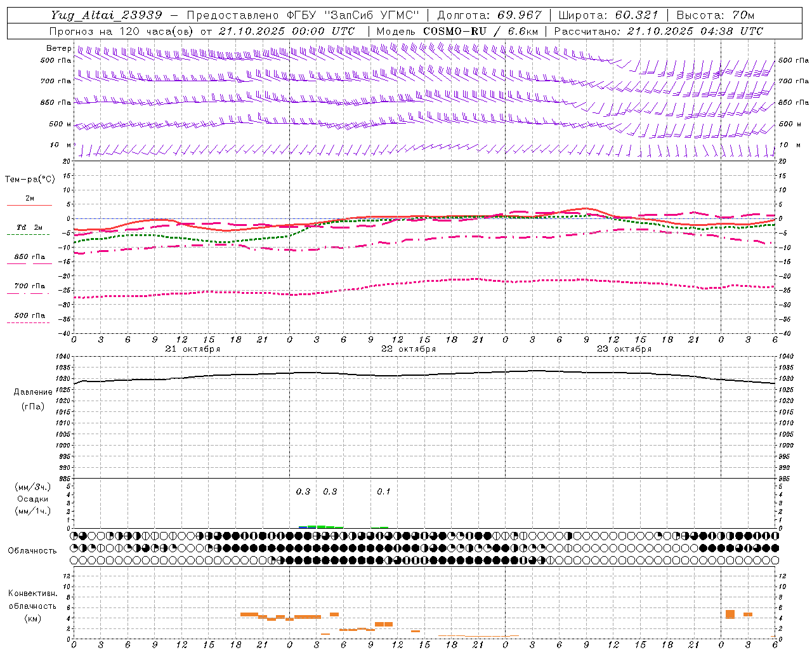Viewport: 812px width, 650px height.
Task: Click the (мм/1ч.) precipitation unit label
Action: 33,511
